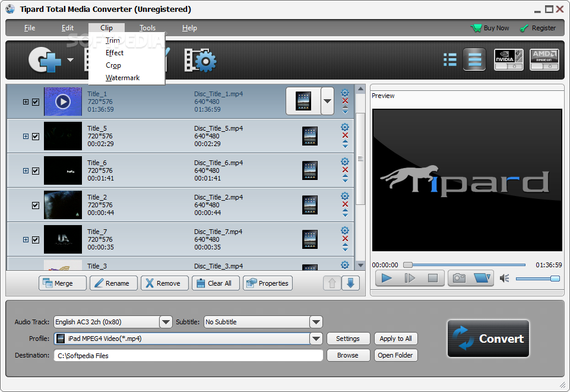Open the Help menu
The width and height of the screenshot is (570, 392).
pyautogui.click(x=189, y=28)
